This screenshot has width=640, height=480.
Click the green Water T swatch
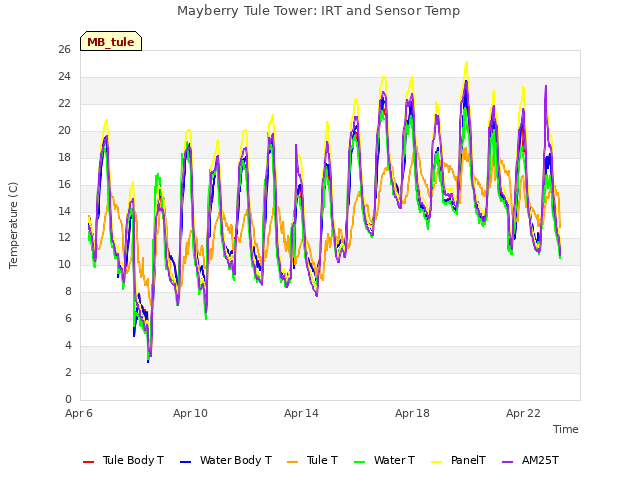tap(359, 462)
